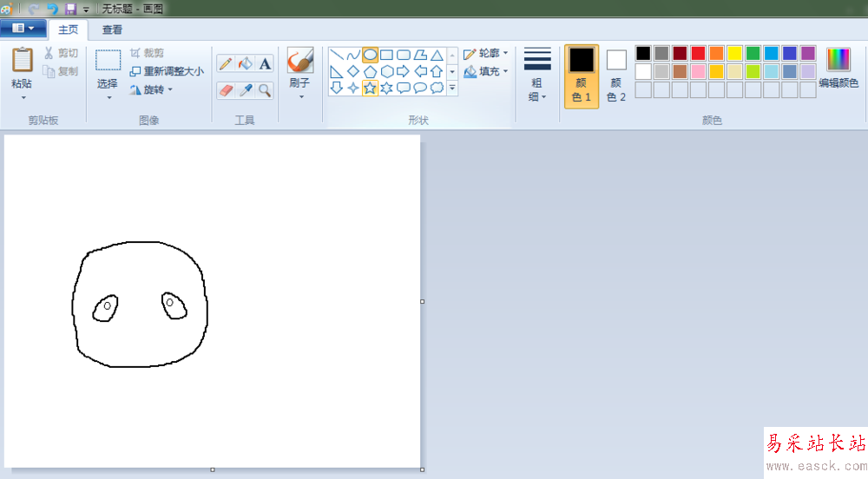Screen dimensions: 868x479
Task: Choose the Rectangle shape
Action: tap(386, 55)
